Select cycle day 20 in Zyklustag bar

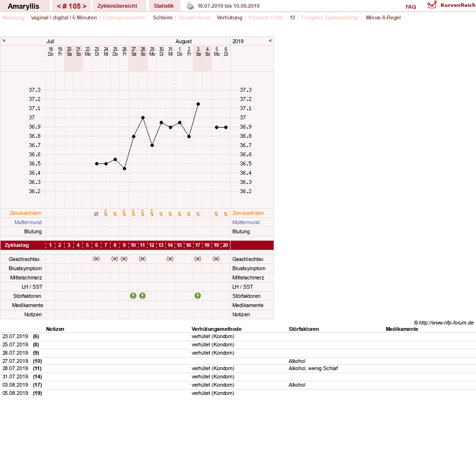(225, 245)
